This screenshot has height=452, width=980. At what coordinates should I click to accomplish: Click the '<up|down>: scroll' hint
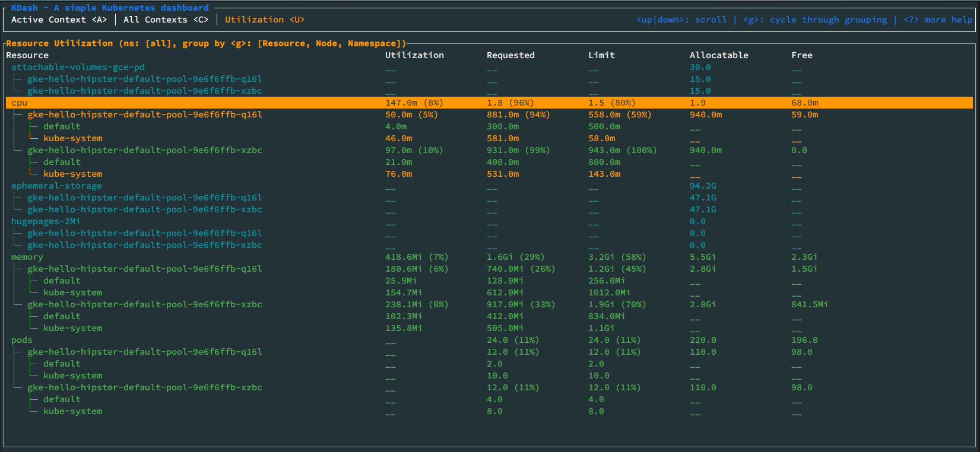click(x=681, y=20)
